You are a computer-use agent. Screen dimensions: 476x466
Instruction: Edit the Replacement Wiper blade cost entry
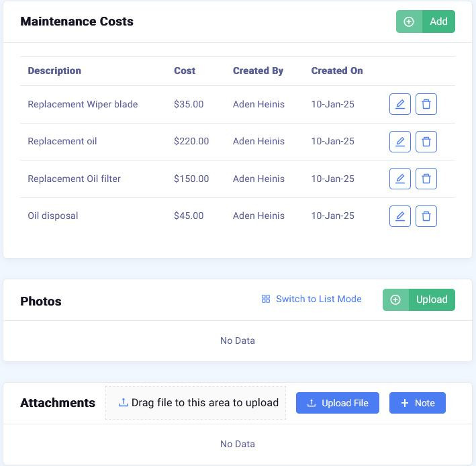[x=400, y=105]
